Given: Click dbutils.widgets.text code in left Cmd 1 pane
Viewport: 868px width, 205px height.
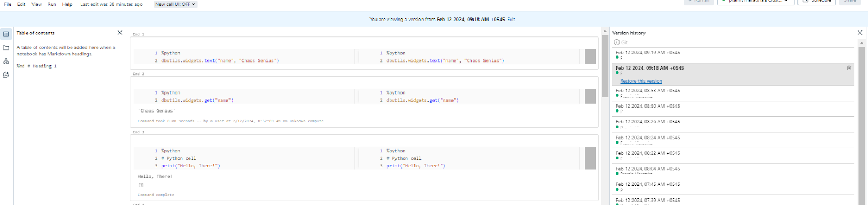Looking at the screenshot, I should (x=220, y=61).
